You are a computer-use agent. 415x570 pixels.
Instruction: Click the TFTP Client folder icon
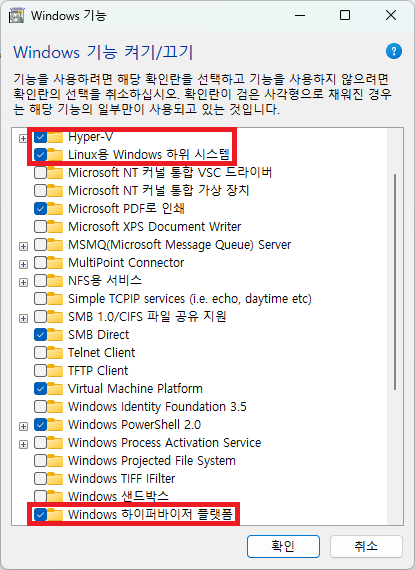(55, 371)
